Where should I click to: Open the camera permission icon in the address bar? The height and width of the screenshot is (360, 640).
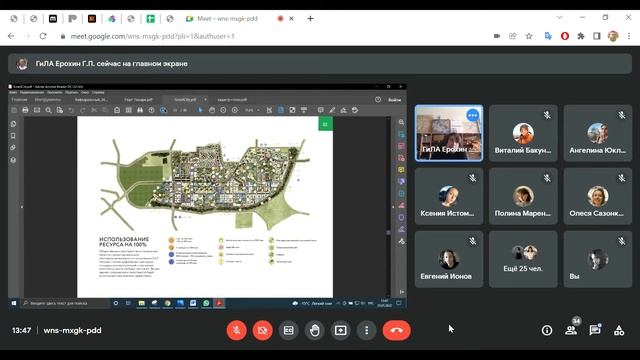pyautogui.click(x=497, y=36)
